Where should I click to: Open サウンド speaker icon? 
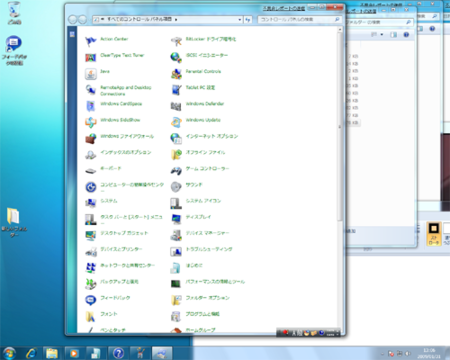[x=176, y=187]
